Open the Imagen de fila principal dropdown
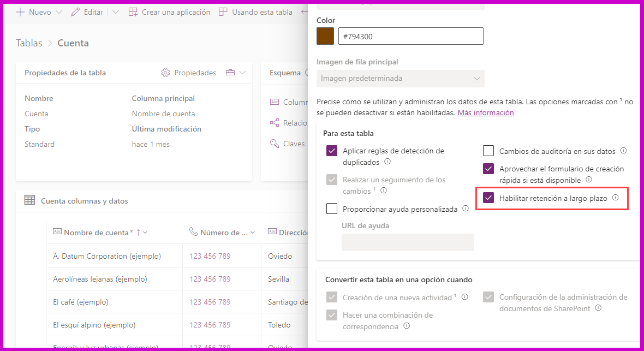Image resolution: width=644 pixels, height=351 pixels. tap(401, 79)
